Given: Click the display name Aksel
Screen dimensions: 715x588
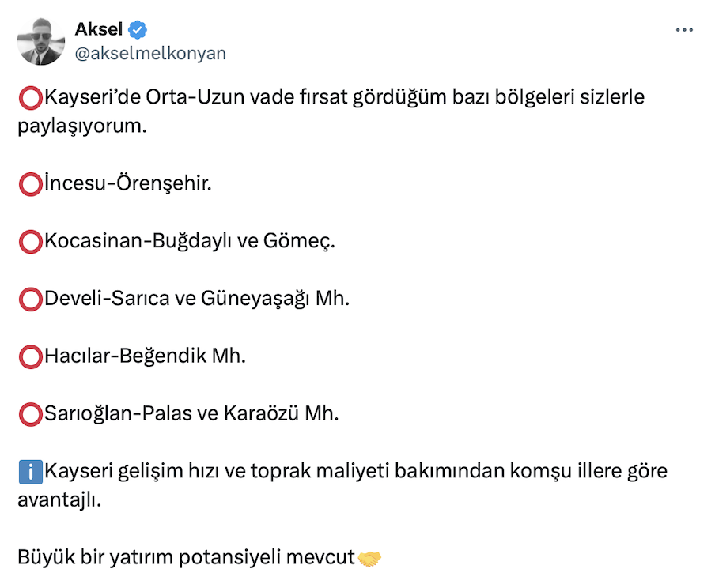Looking at the screenshot, I should (x=99, y=30).
